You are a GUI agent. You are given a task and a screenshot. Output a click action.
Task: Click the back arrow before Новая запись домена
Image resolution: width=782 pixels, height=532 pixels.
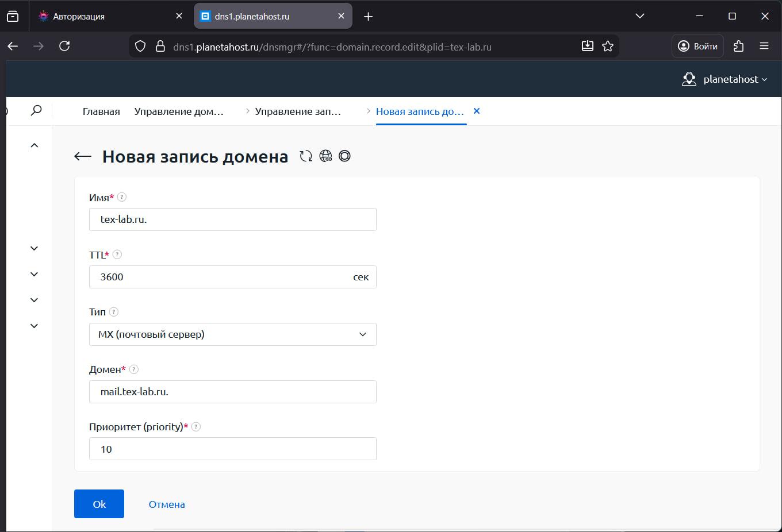pos(82,156)
